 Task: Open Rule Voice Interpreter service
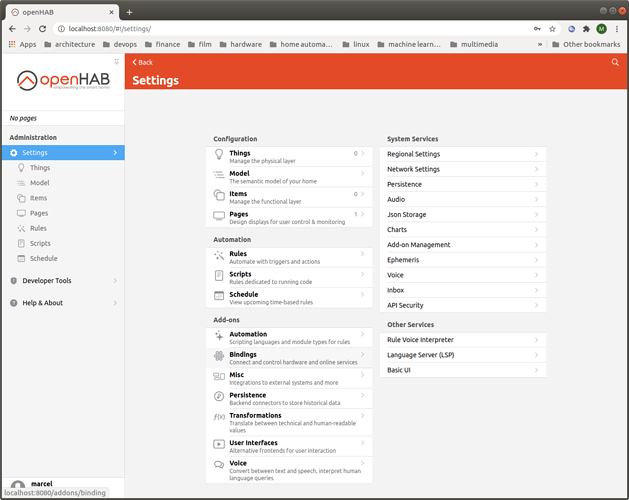click(x=463, y=340)
